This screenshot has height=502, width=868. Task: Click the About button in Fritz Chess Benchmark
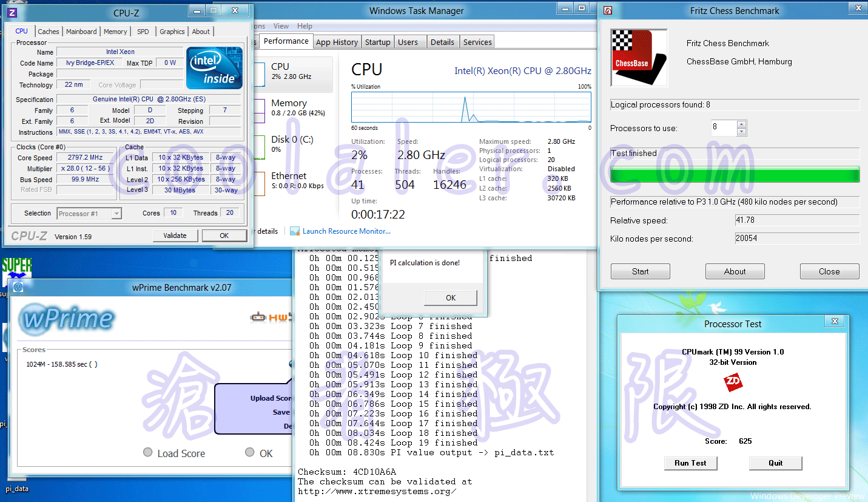coord(735,271)
